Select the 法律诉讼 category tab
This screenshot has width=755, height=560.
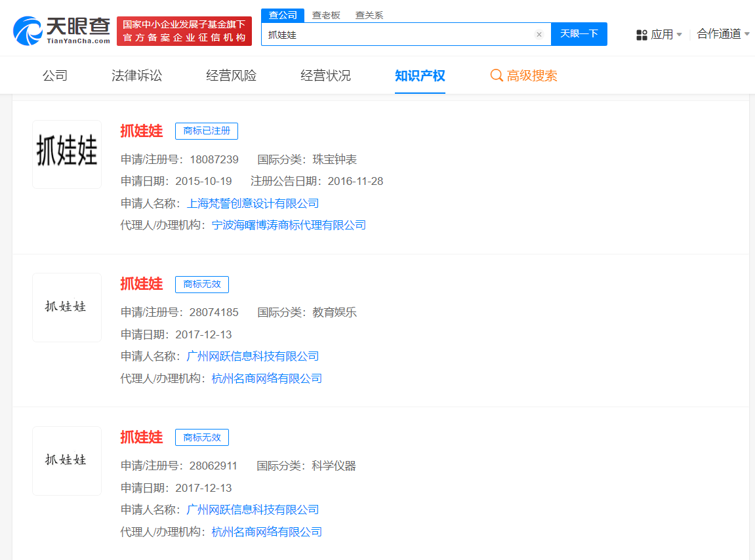[x=136, y=75]
